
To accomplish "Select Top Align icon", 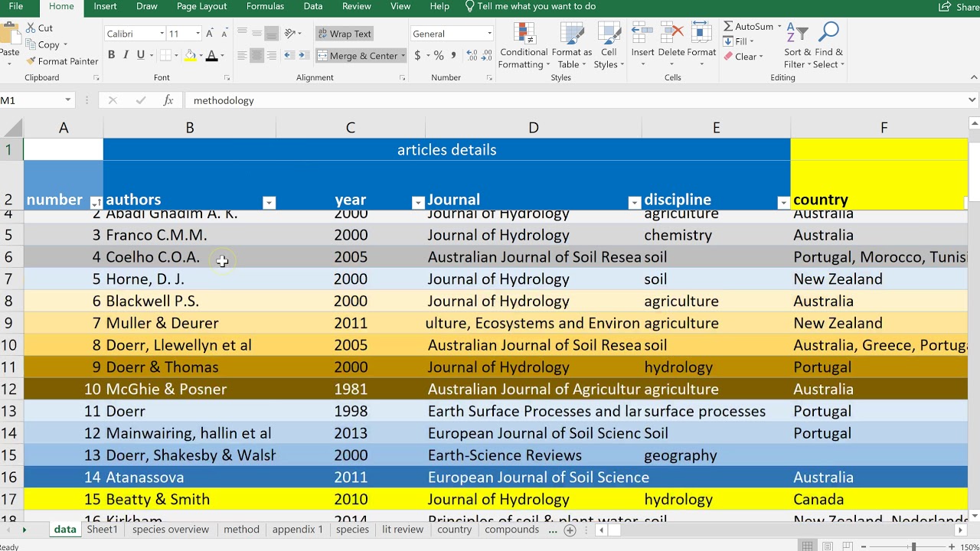I will pyautogui.click(x=242, y=34).
